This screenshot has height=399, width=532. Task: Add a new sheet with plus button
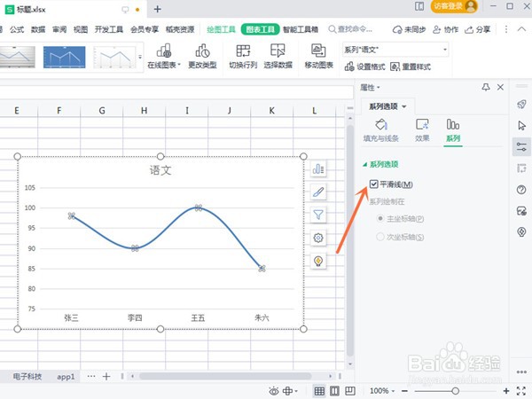click(x=106, y=376)
